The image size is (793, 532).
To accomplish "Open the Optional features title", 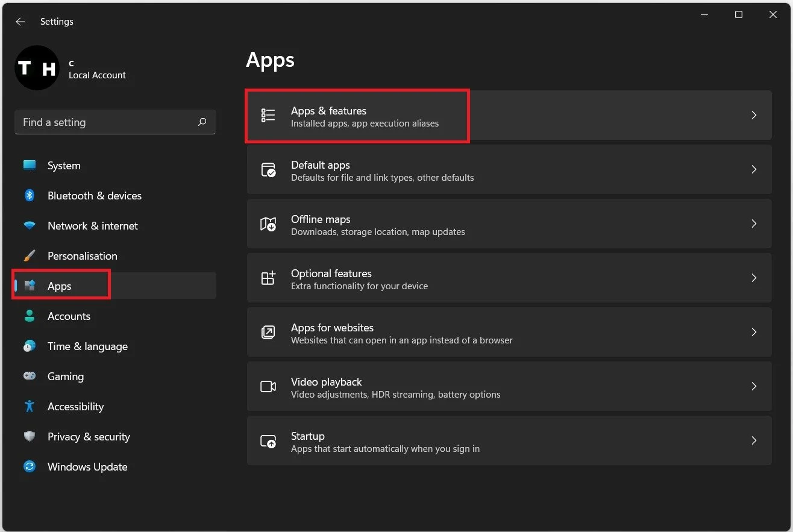I will click(331, 274).
